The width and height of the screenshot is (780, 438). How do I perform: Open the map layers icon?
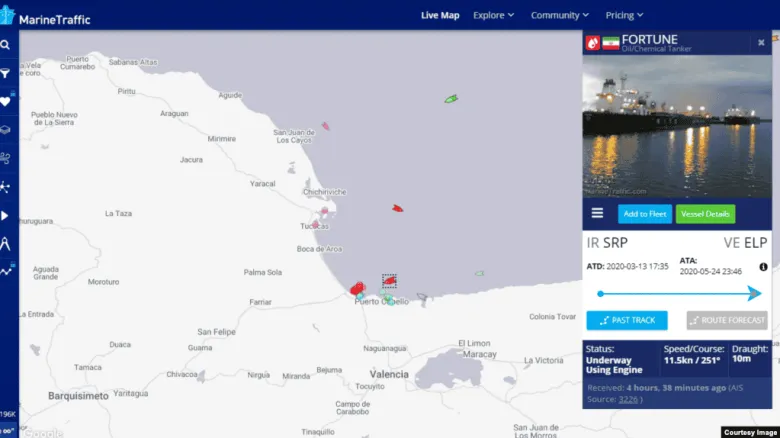coord(6,129)
